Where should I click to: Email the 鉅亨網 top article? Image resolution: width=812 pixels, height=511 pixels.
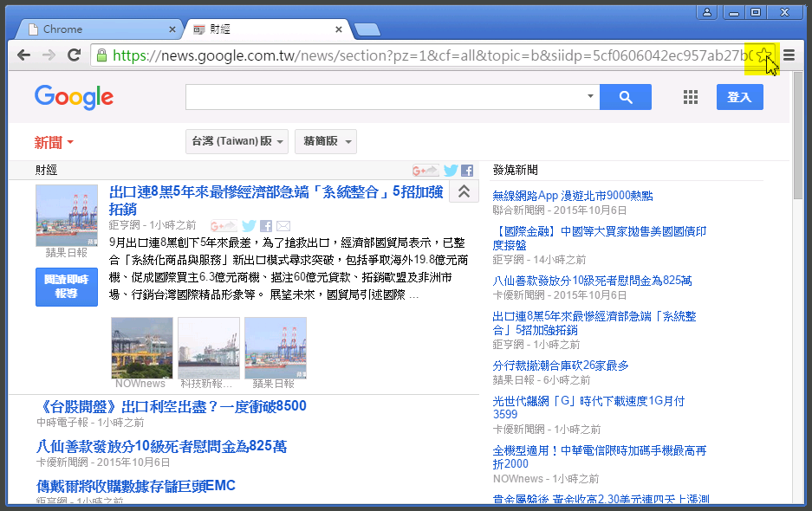click(283, 226)
